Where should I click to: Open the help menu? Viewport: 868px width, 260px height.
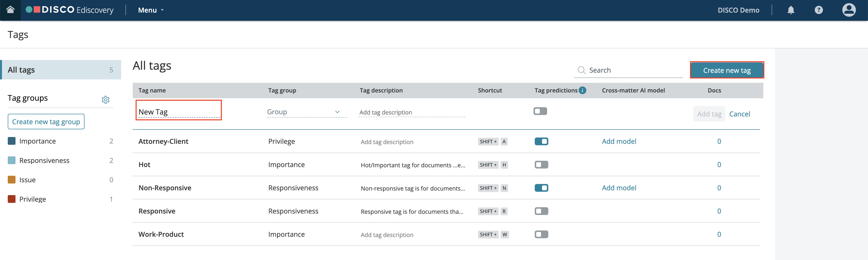point(818,10)
